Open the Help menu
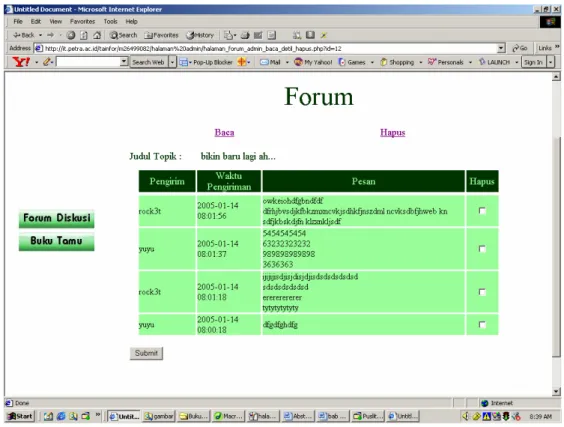 click(x=131, y=22)
